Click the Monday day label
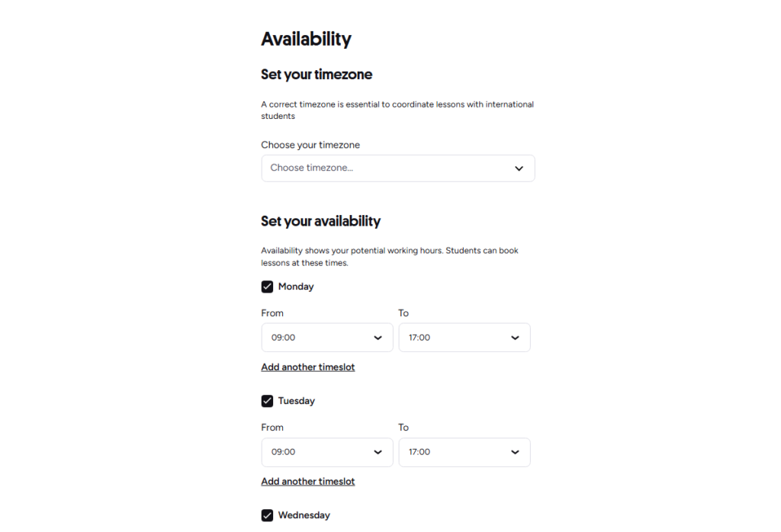The height and width of the screenshot is (532, 781). click(296, 287)
